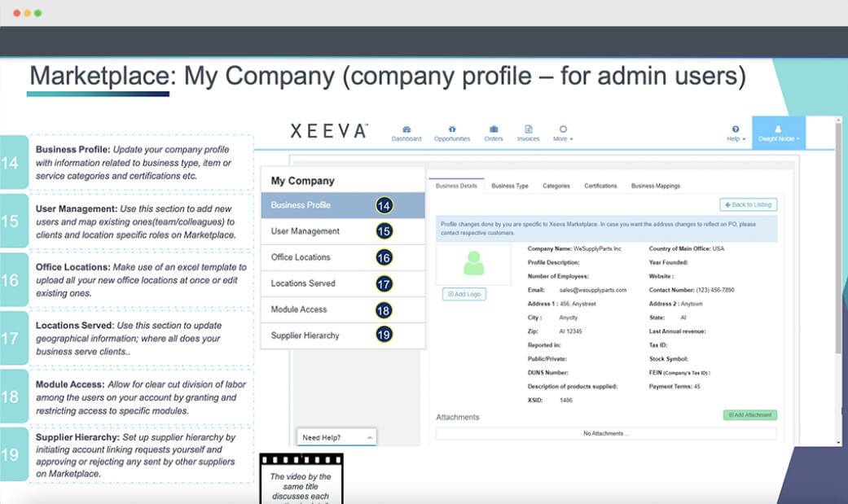
Task: Open the Help dropdown
Action: (736, 133)
